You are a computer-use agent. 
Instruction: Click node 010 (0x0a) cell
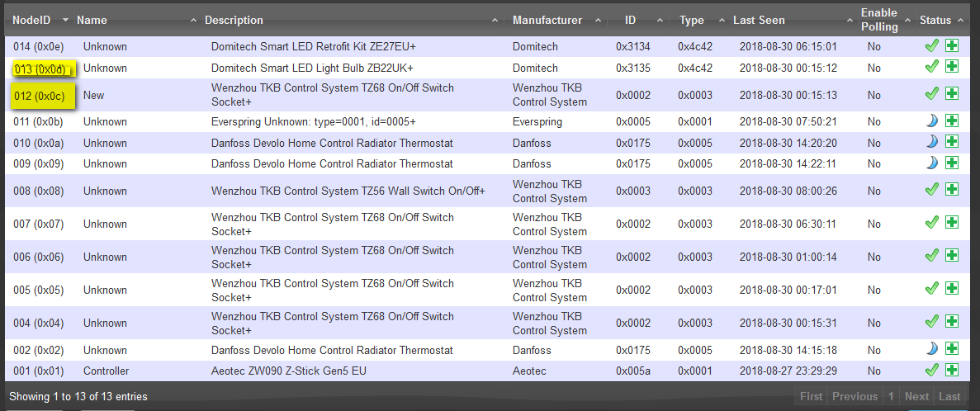point(39,143)
